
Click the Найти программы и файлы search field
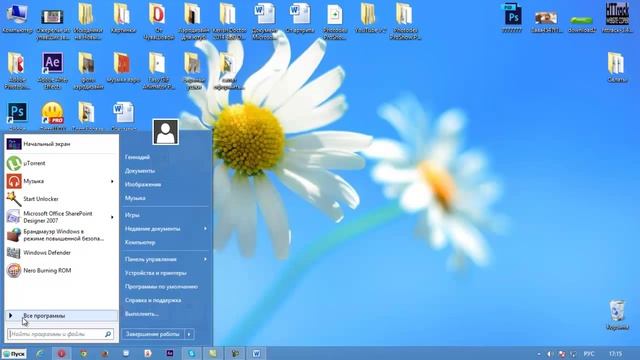pyautogui.click(x=56, y=334)
